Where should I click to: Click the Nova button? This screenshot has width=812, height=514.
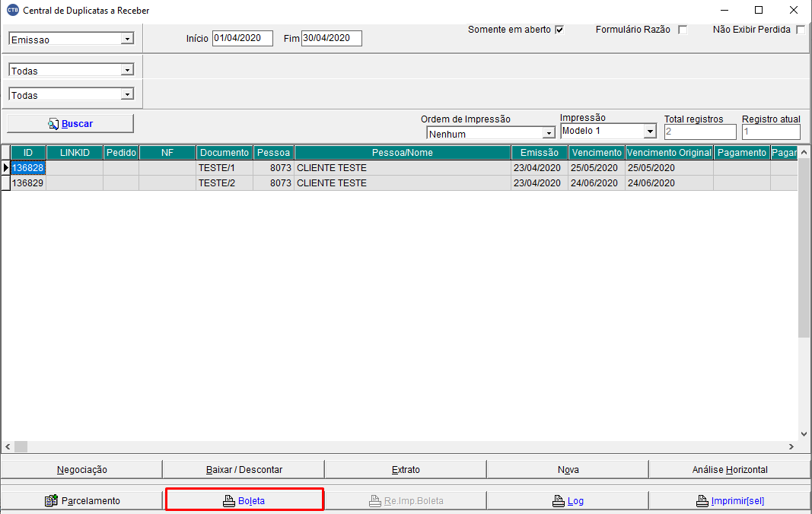click(568, 469)
